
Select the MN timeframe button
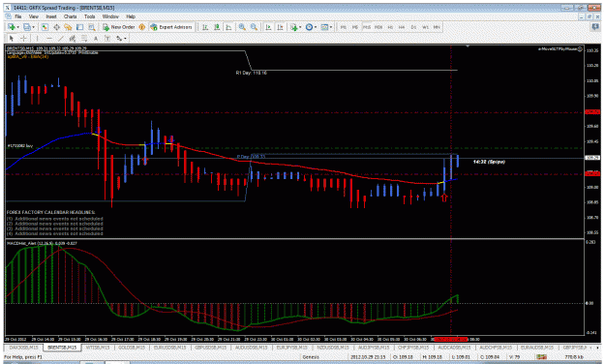437,27
